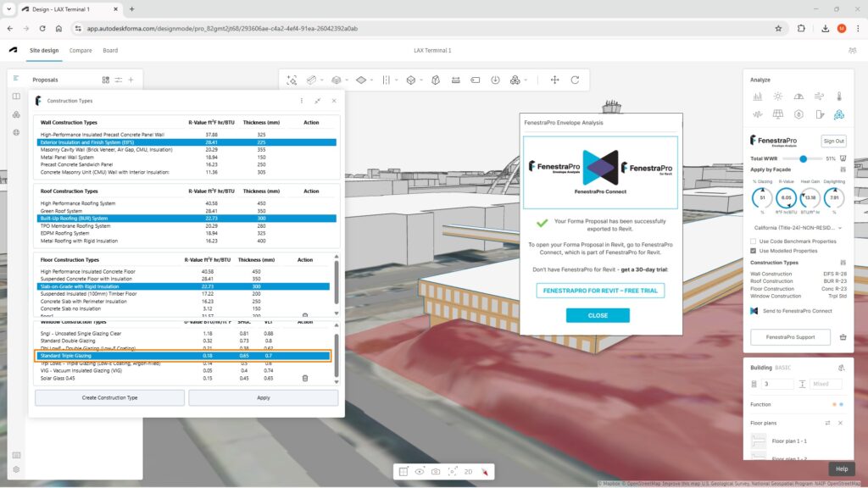
Task: Switch to the Compare tab
Action: [81, 50]
